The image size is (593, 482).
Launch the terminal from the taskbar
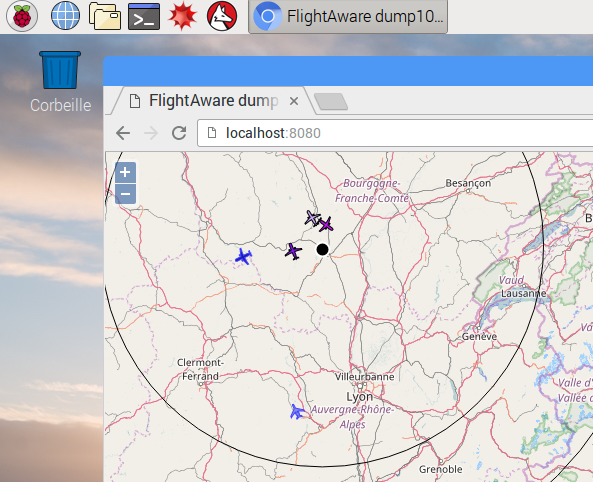(x=144, y=16)
